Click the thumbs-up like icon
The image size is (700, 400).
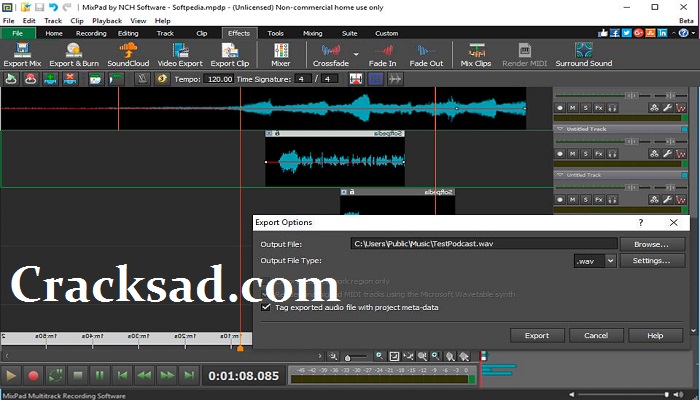[603, 33]
